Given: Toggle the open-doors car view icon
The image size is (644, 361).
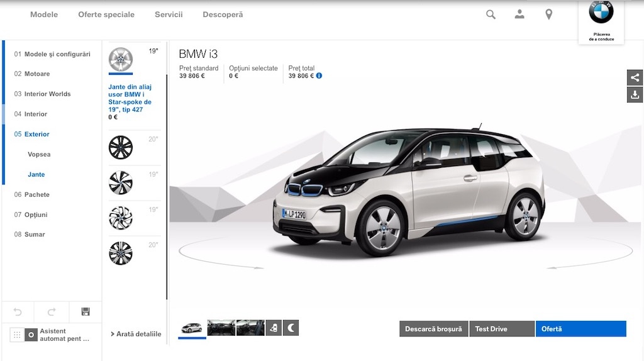Looking at the screenshot, I should 274,328.
